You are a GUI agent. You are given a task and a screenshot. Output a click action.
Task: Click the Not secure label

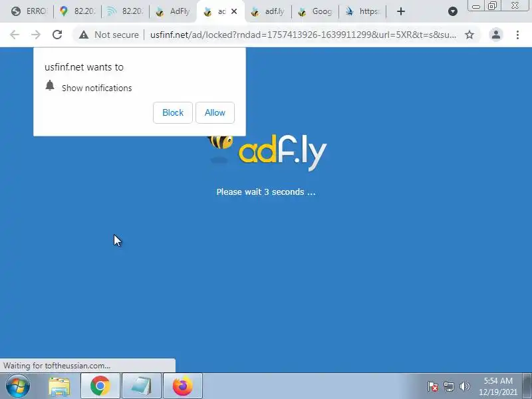pyautogui.click(x=116, y=35)
